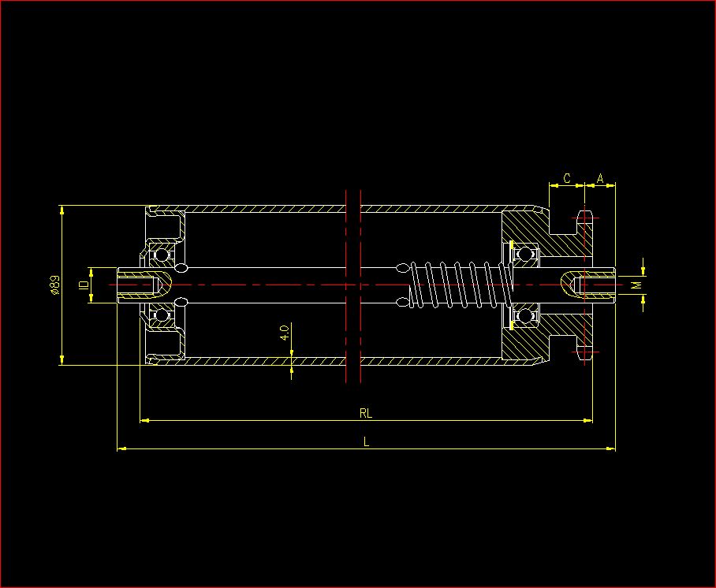The image size is (716, 588).
Task: Click the Ø89 diameter dimension text
Action: [54, 284]
